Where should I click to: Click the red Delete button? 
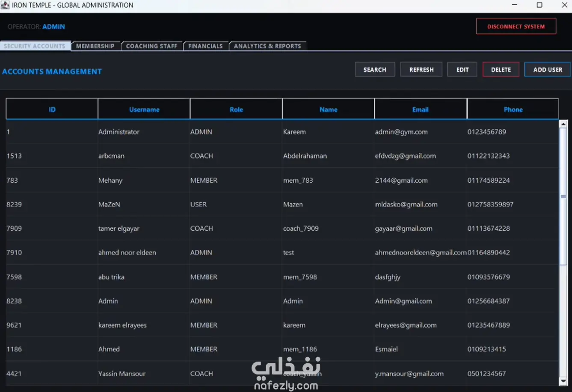coord(501,69)
